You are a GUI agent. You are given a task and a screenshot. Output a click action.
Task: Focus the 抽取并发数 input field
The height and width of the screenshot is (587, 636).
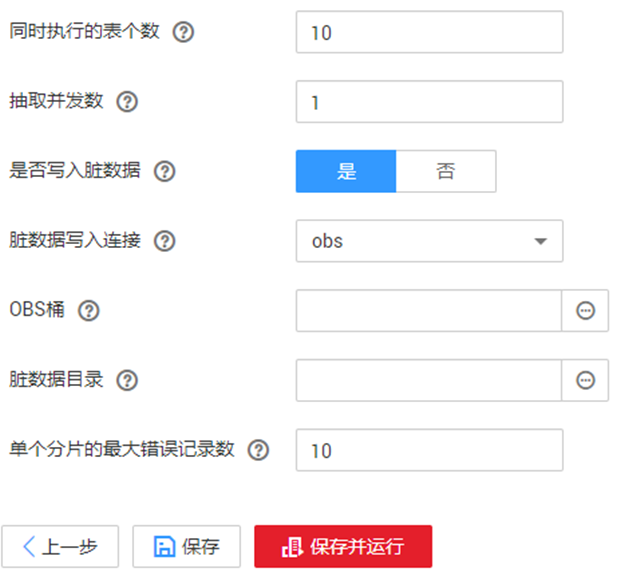(x=429, y=102)
